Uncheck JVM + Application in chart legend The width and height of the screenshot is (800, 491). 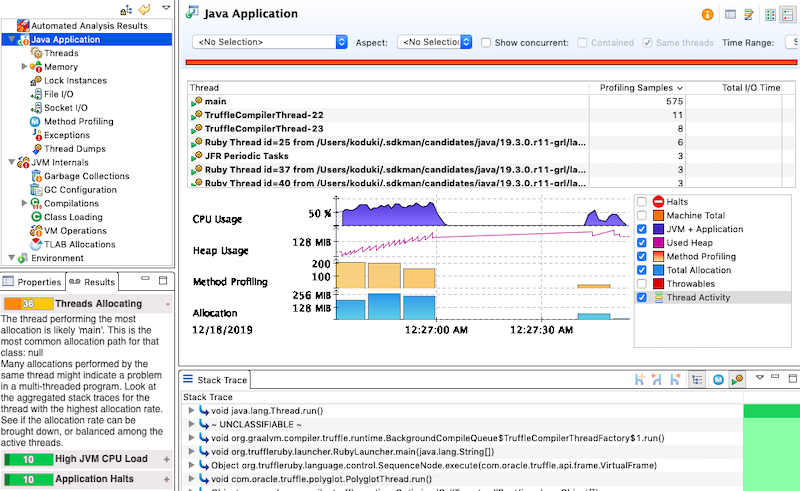[x=642, y=229]
